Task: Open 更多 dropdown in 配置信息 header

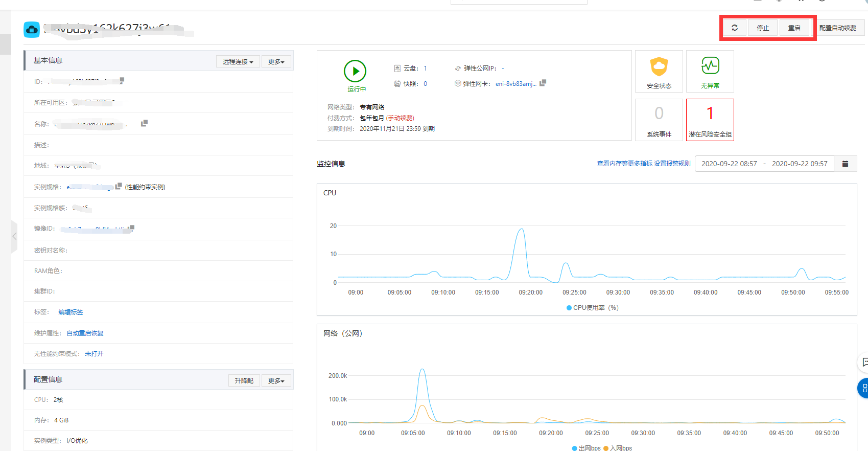Action: point(276,380)
